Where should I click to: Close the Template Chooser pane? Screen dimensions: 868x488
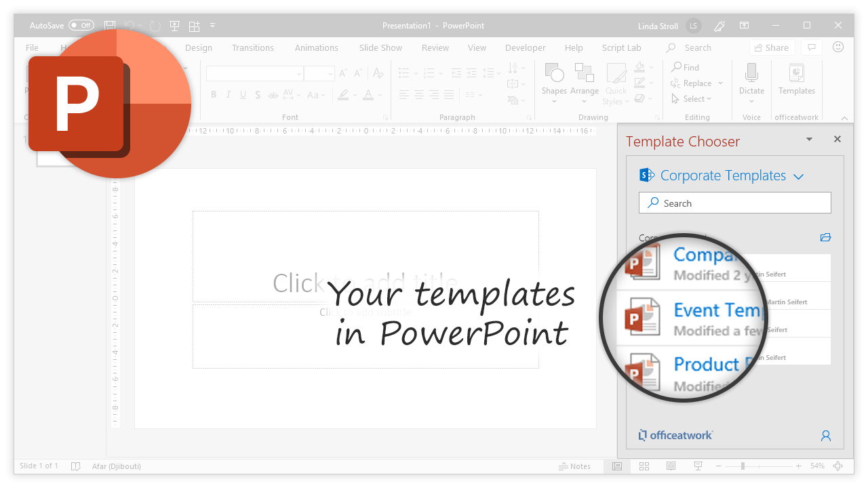pyautogui.click(x=837, y=139)
